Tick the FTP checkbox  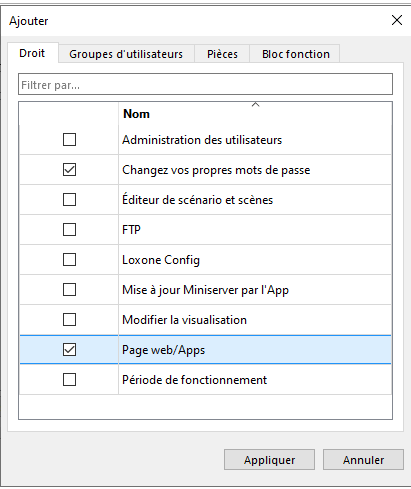tap(69, 230)
